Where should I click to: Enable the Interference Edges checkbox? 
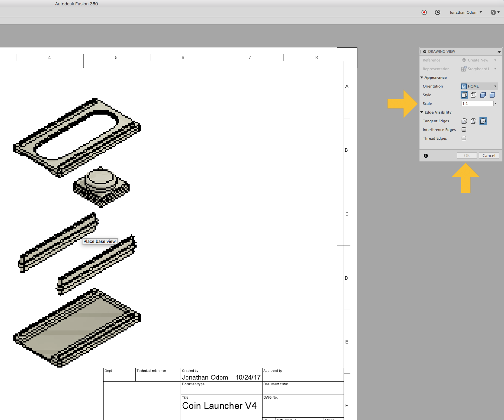464,129
